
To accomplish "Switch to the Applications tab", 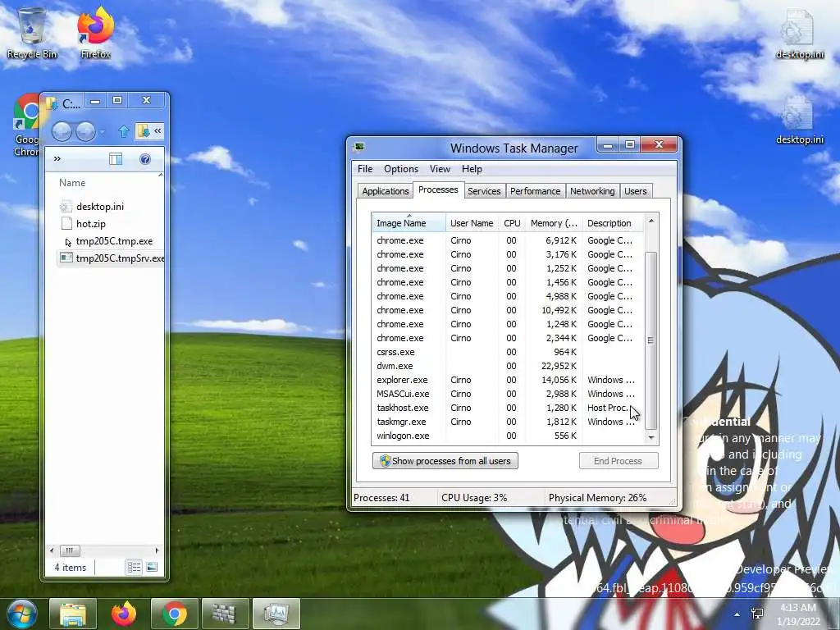I will (x=386, y=191).
